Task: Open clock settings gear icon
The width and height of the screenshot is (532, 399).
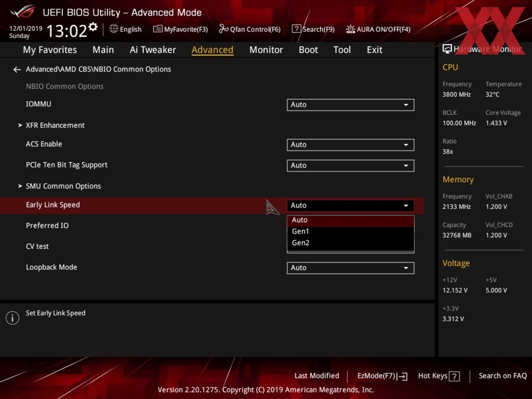Action: 93,27
